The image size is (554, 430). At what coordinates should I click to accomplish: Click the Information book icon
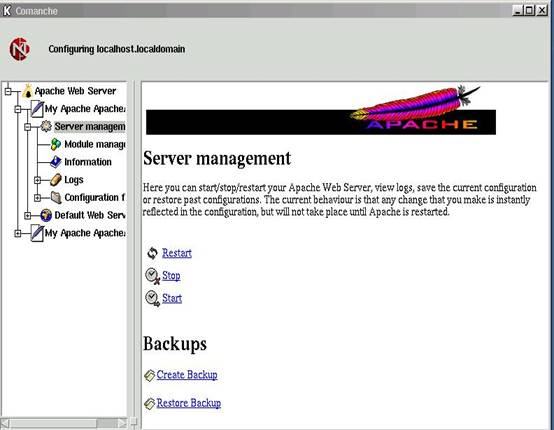pos(55,162)
